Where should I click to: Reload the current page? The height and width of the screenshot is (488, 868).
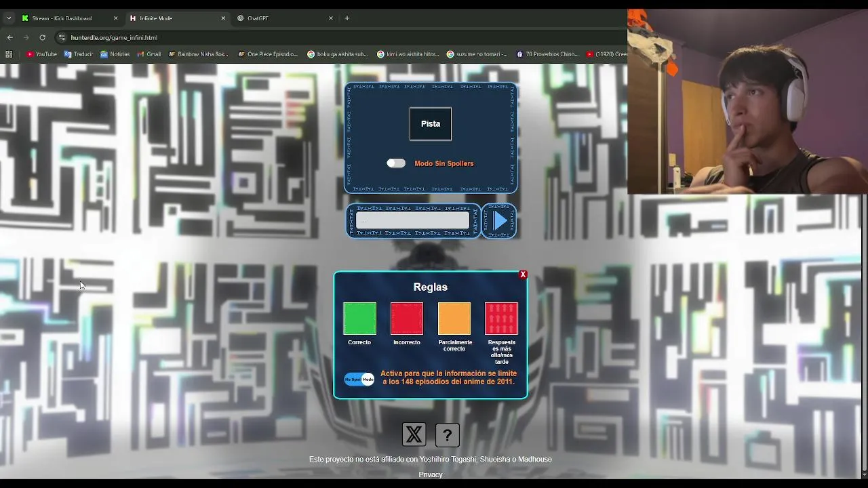click(x=42, y=37)
